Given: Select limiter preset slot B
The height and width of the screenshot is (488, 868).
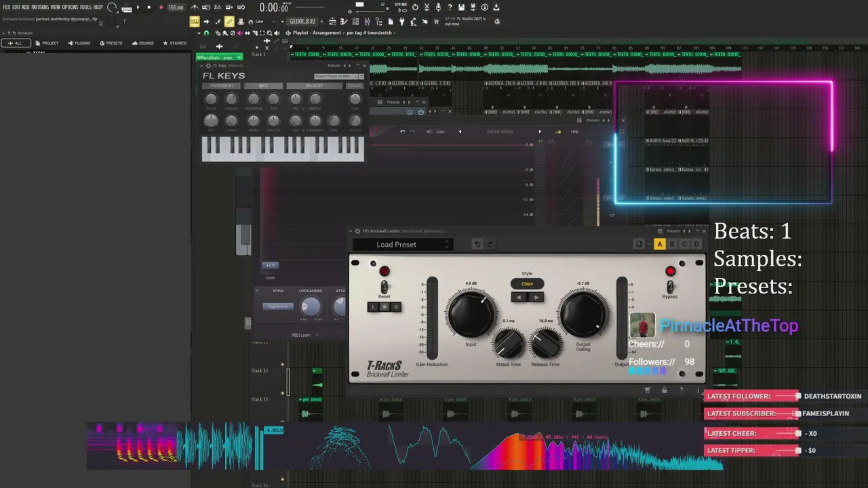Looking at the screenshot, I should pyautogui.click(x=672, y=244).
